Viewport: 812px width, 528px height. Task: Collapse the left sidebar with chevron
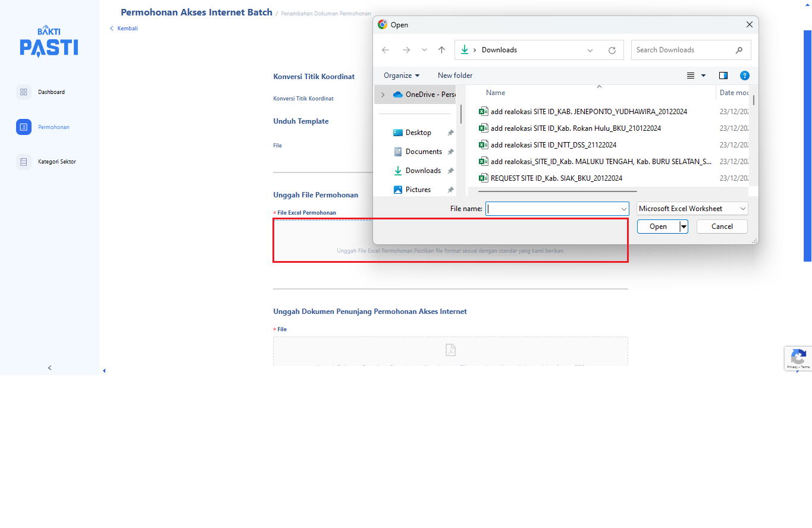coord(49,368)
